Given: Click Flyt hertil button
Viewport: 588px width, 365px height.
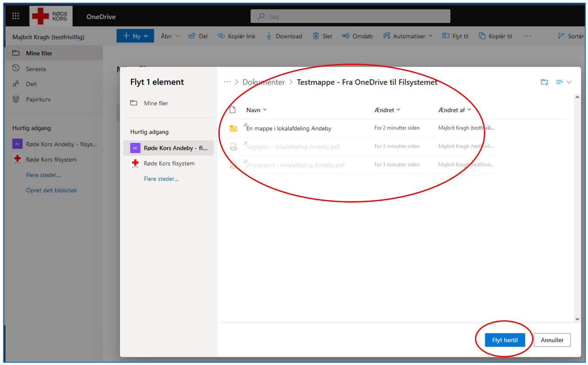Looking at the screenshot, I should [x=505, y=340].
